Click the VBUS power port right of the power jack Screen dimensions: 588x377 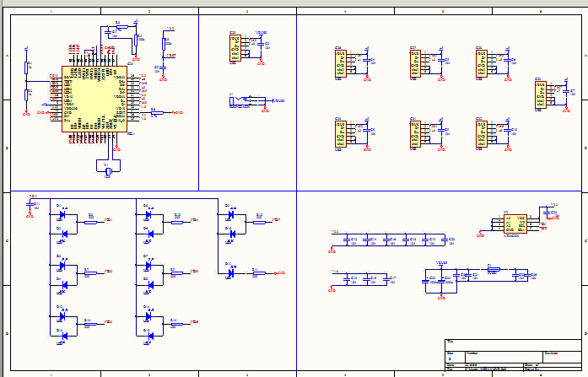(x=279, y=101)
